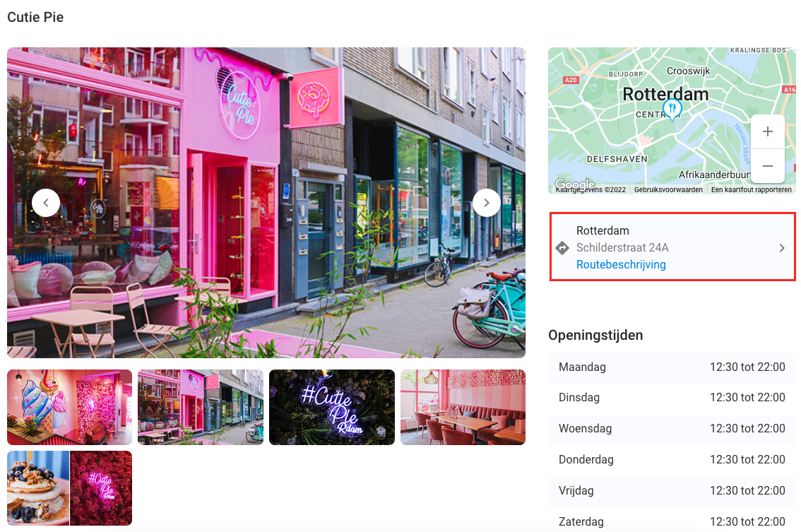This screenshot has width=801, height=532.
Task: Open Gebruiksvoorwaarden map terms link
Action: 668,189
